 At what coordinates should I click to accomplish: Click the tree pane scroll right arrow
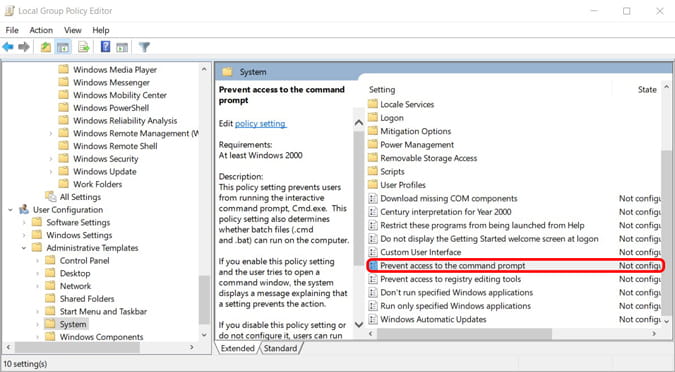[192, 347]
